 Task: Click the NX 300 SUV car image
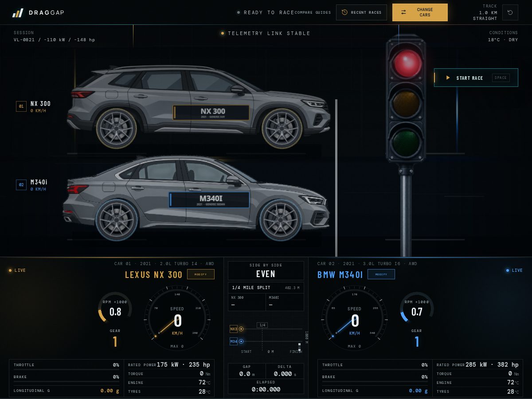point(199,106)
